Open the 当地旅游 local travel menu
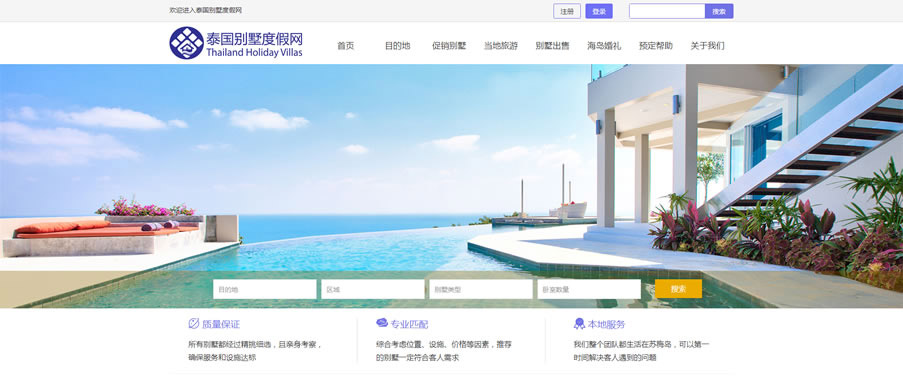 pos(500,46)
